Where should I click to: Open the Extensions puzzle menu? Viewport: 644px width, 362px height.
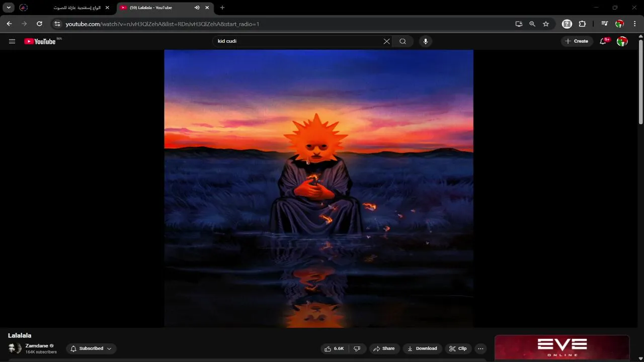(582, 24)
